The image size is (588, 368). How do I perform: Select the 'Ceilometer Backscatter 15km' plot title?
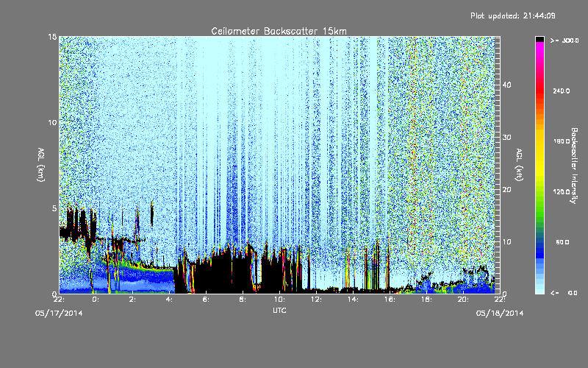coord(279,31)
